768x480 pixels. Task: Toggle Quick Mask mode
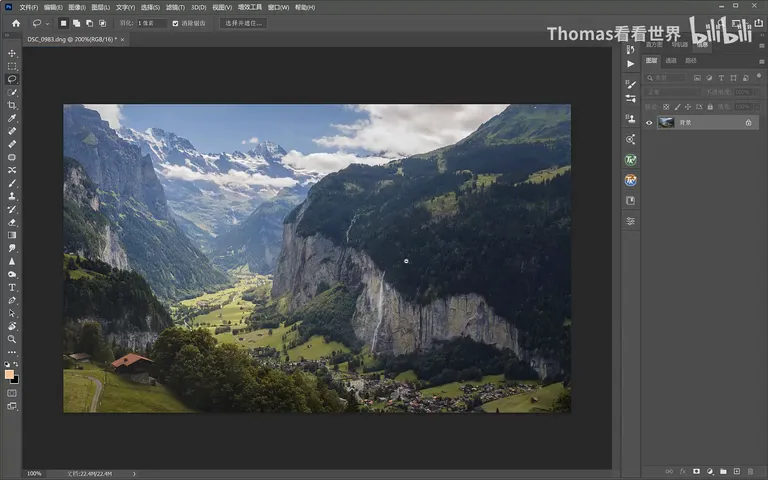[x=12, y=393]
